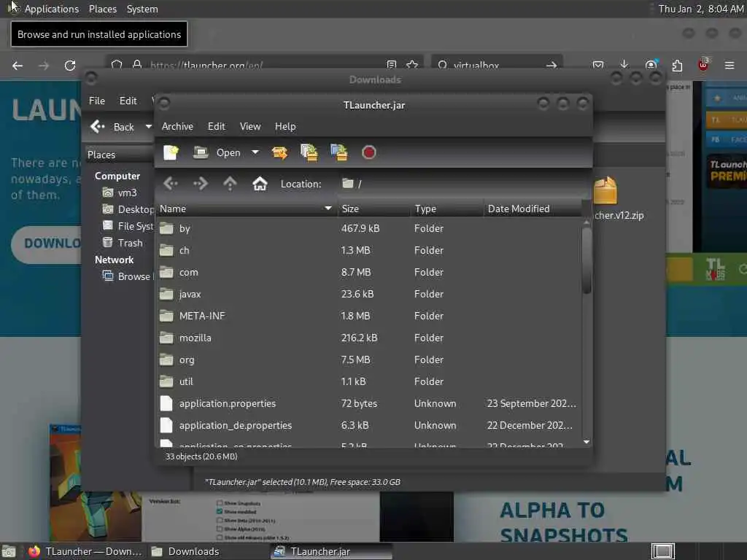Viewport: 747px width, 560px height.
Task: Open the View menu in archive manager
Action: pyautogui.click(x=250, y=126)
